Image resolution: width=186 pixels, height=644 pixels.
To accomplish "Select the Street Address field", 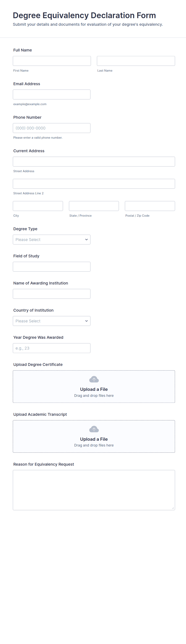I will coord(94,162).
